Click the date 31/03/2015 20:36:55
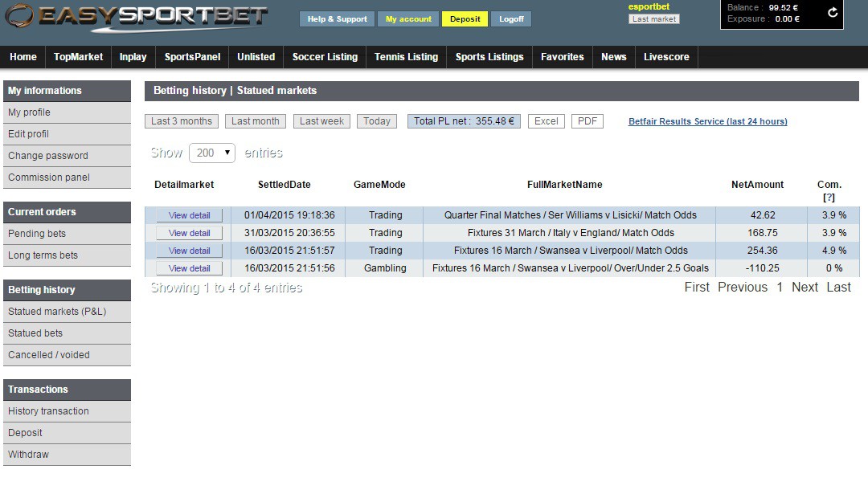This screenshot has height=498, width=868. (289, 233)
